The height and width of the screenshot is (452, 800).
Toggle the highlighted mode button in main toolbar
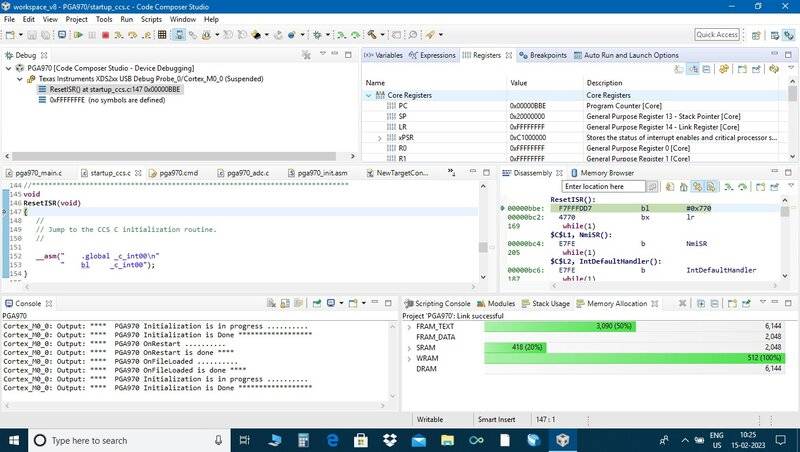[x=179, y=35]
